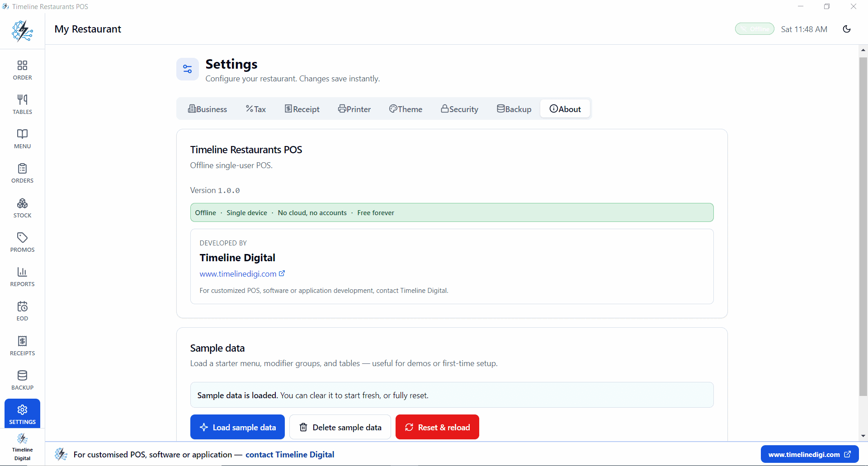Open the Security settings tab
Viewport: 868px width, 466px height.
(460, 109)
